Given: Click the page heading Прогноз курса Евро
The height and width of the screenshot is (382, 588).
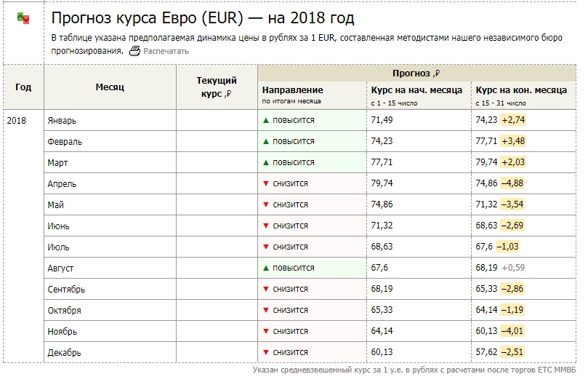Looking at the screenshot, I should (203, 17).
